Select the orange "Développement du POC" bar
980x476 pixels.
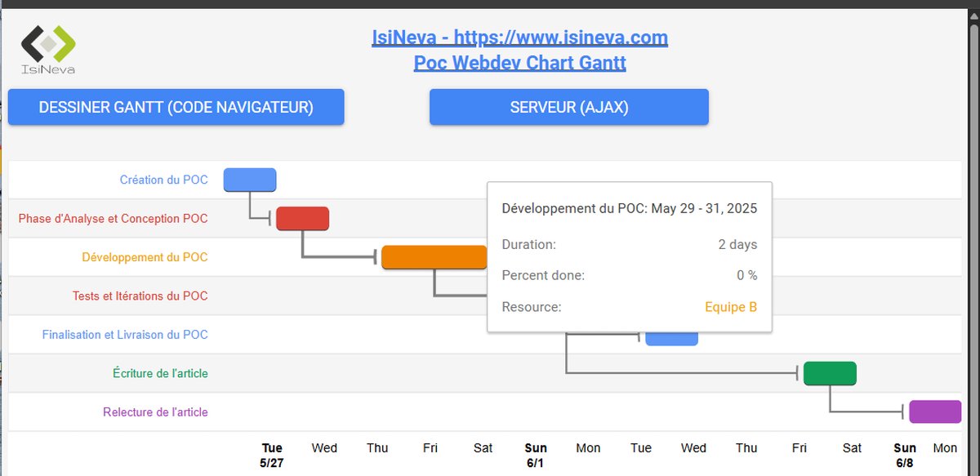click(434, 256)
